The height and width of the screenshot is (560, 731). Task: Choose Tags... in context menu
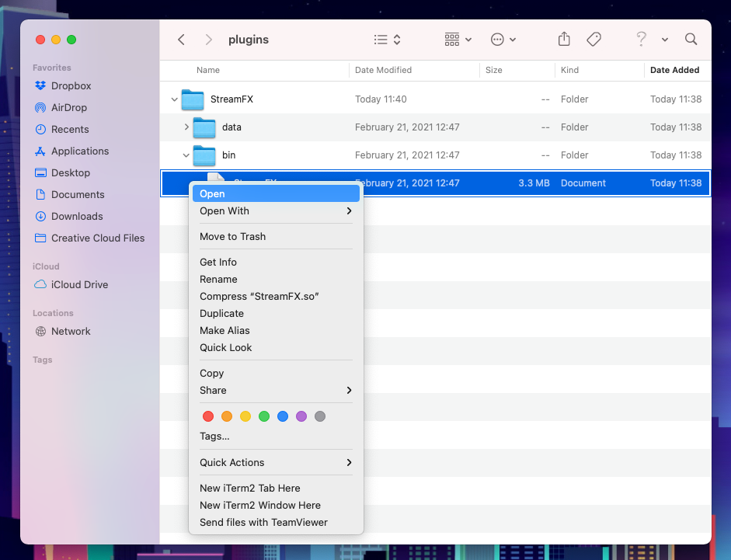point(276,437)
